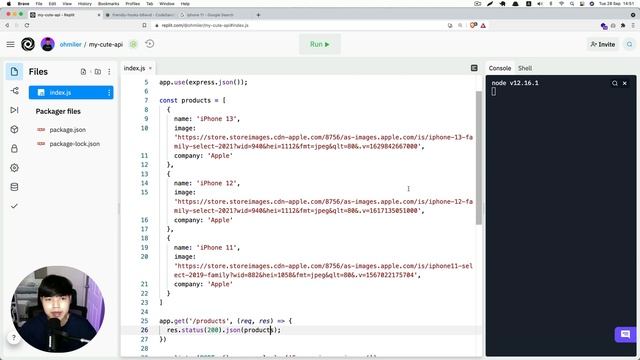The height and width of the screenshot is (360, 640).
Task: Open the browser extensions puzzle icon
Action: point(623,25)
